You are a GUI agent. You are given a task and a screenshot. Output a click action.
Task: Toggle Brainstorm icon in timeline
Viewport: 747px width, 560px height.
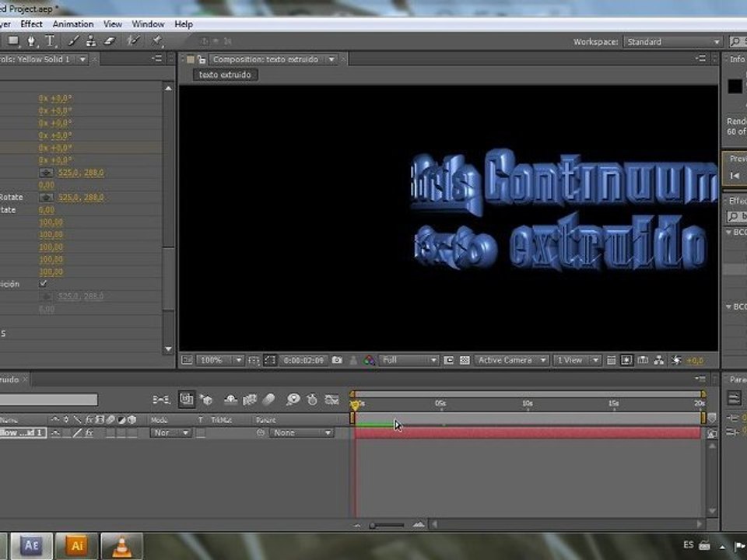[293, 400]
